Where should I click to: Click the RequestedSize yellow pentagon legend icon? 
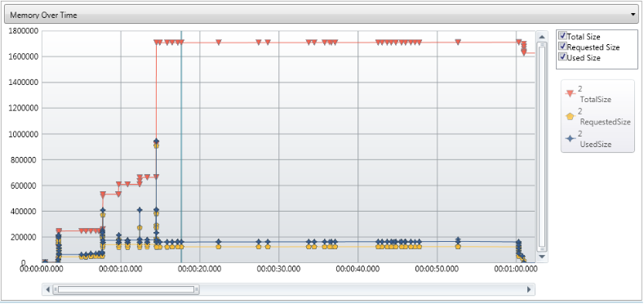point(570,116)
